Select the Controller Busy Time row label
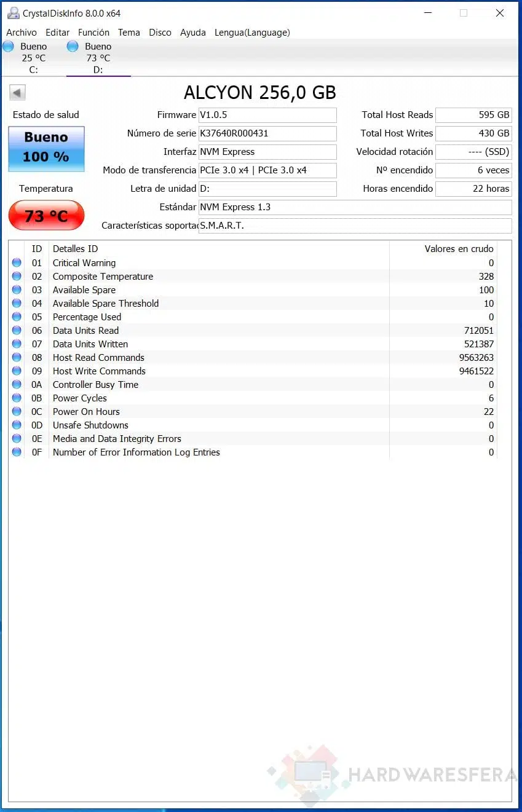 (95, 384)
